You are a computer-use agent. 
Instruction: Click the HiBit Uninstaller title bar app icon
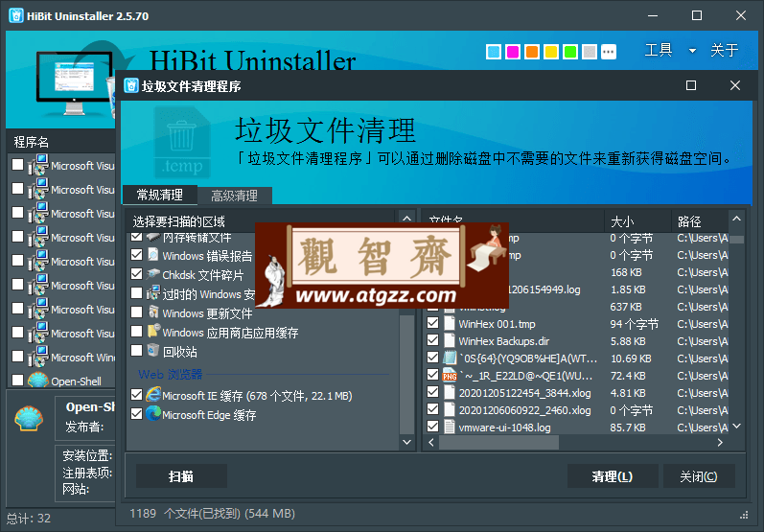coord(16,15)
